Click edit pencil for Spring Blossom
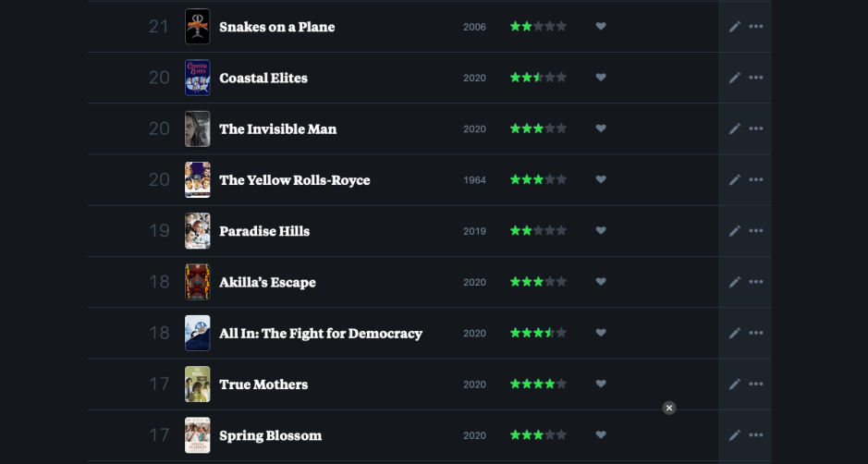Image resolution: width=868 pixels, height=464 pixels. [x=735, y=434]
